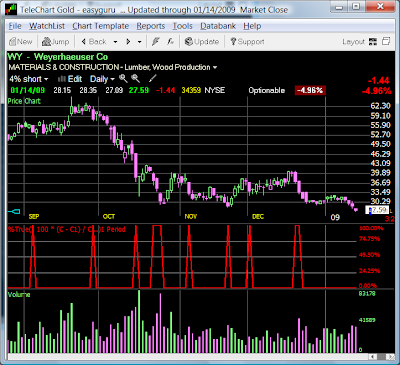400x365 pixels.
Task: Click the volume value 34359
Action: (x=191, y=90)
